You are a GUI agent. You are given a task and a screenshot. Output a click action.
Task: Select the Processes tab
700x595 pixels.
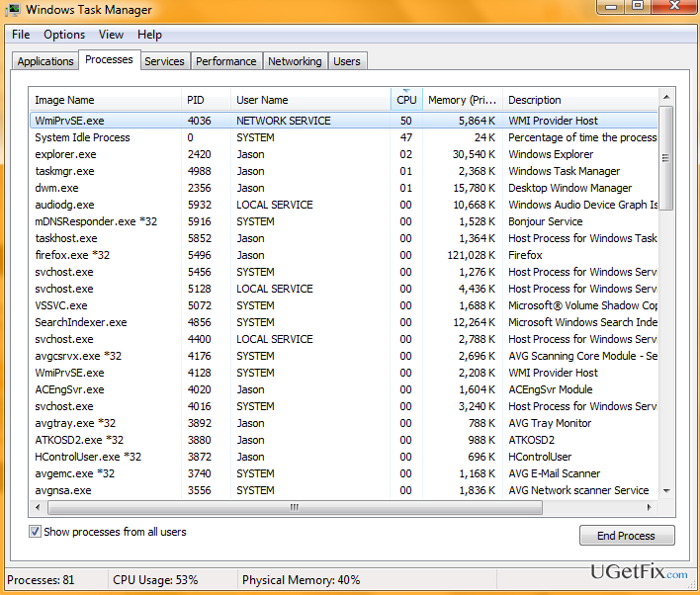click(x=109, y=59)
